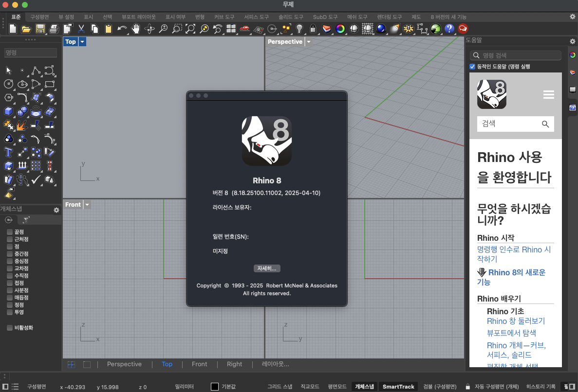Pick the Box solid tool
The image size is (578, 392).
(x=8, y=112)
